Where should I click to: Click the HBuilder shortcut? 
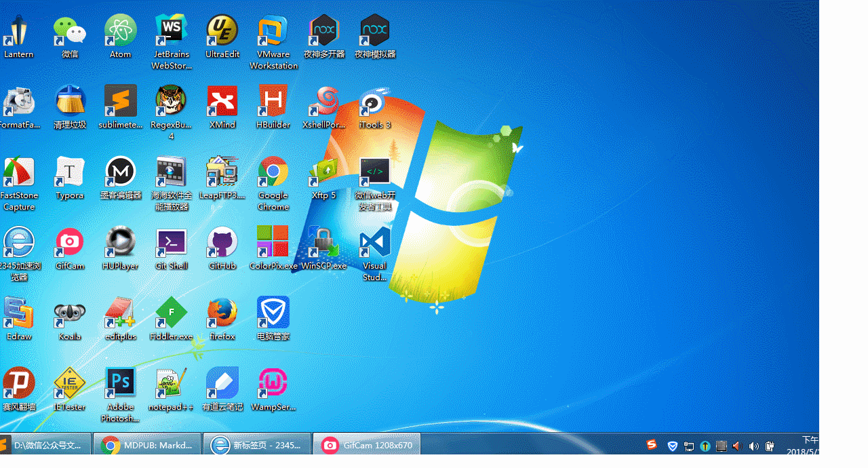(x=273, y=107)
